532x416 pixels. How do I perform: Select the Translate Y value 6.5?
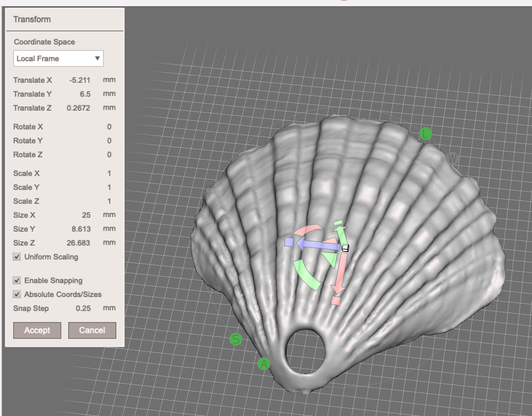(85, 94)
